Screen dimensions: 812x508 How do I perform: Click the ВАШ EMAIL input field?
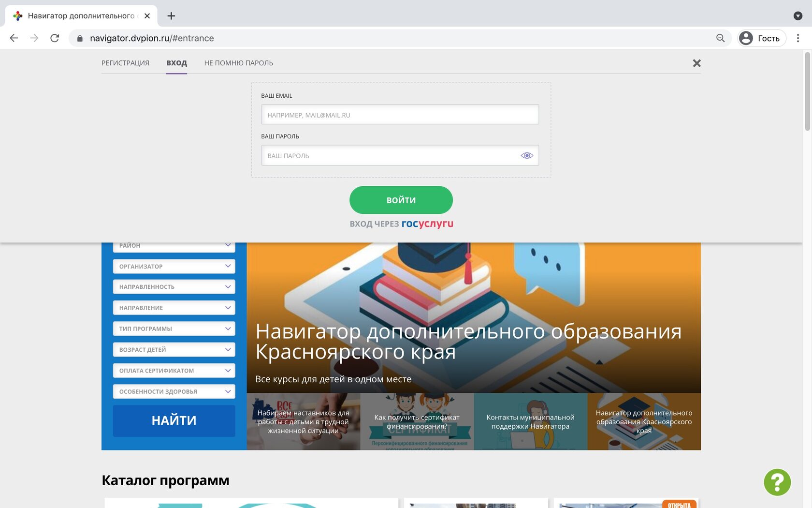click(400, 115)
